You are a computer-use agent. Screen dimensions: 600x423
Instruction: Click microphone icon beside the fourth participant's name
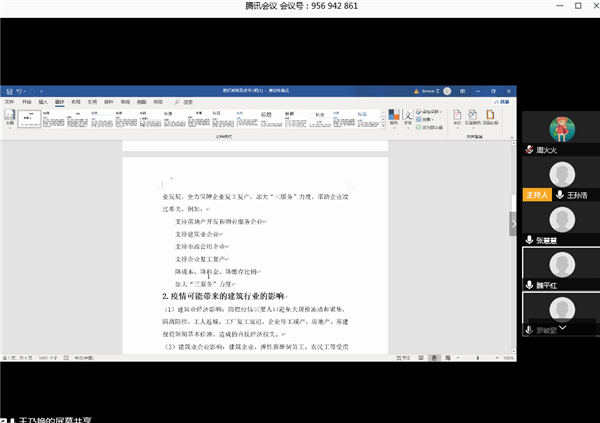529,285
